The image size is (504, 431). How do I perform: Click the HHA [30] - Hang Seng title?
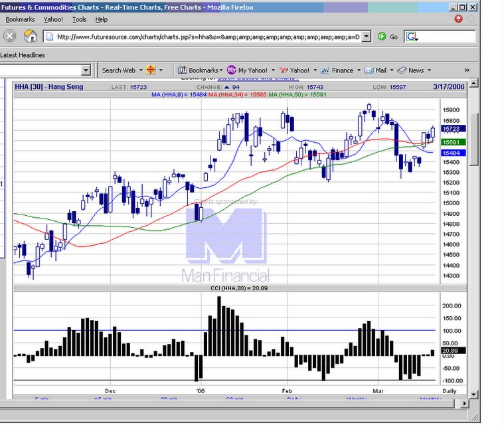tap(49, 87)
